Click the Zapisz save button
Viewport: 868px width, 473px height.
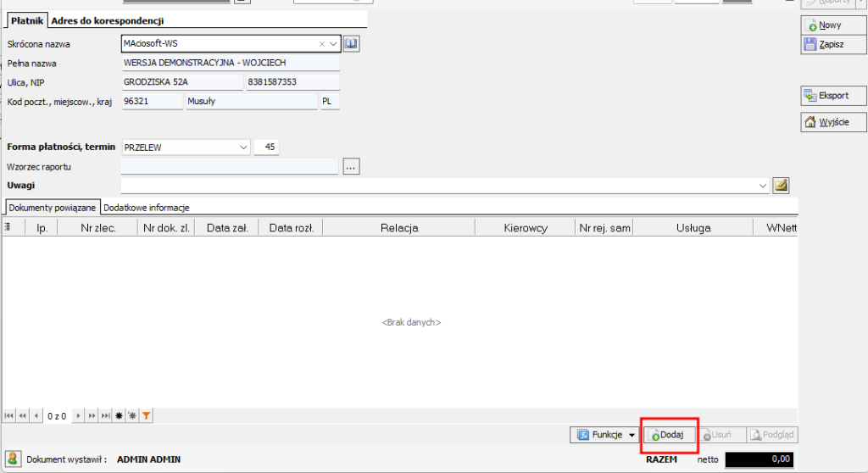pyautogui.click(x=822, y=45)
